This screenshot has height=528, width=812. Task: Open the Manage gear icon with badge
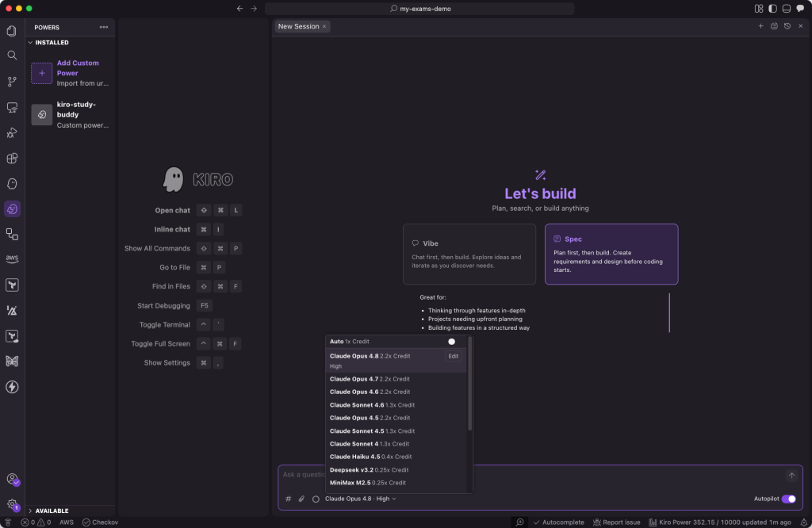tap(12, 504)
